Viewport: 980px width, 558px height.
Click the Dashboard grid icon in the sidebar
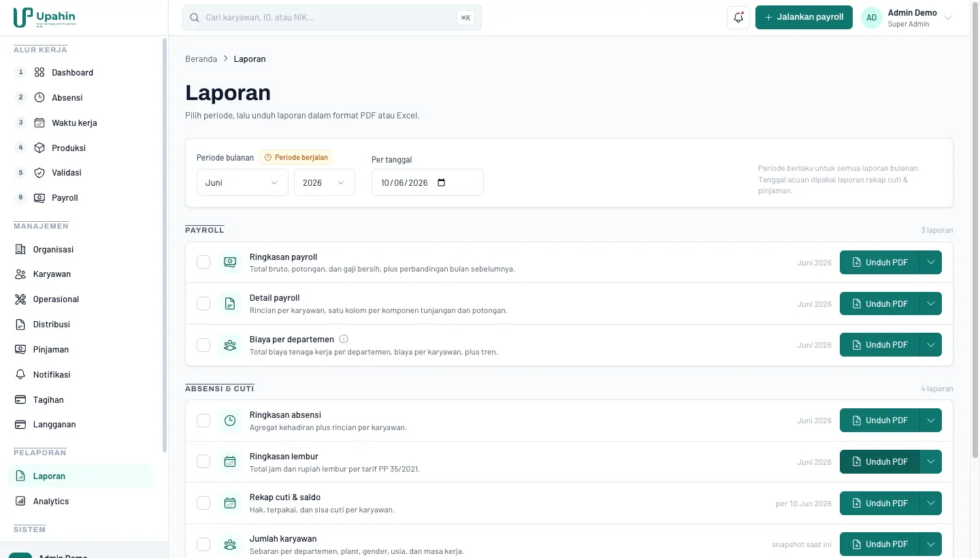click(x=39, y=72)
